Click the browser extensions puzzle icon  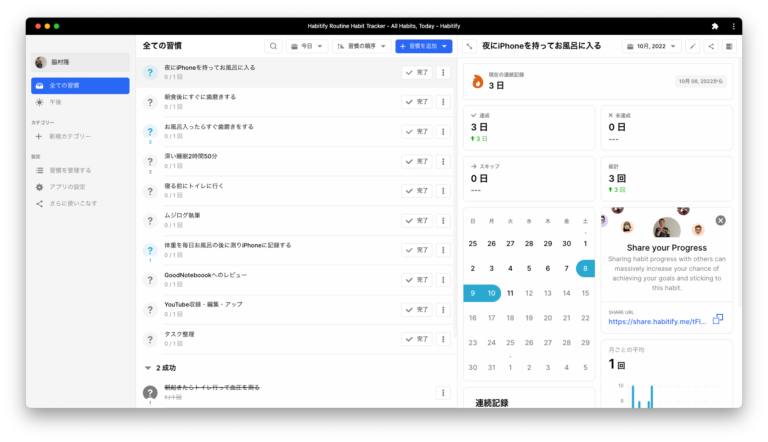click(714, 25)
